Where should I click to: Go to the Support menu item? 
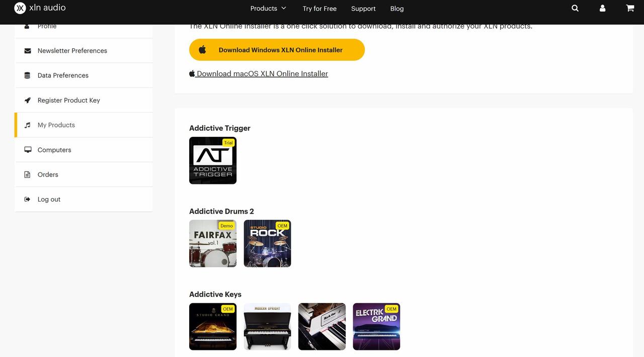coord(363,9)
